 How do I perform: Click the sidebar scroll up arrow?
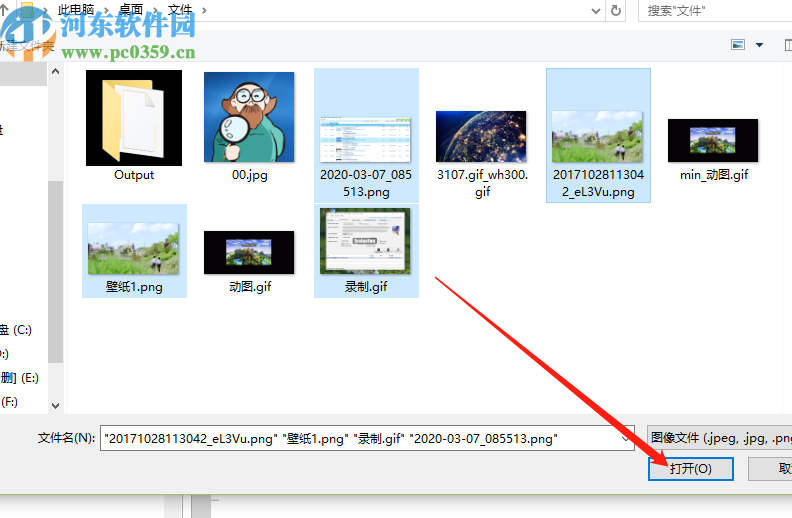click(56, 72)
